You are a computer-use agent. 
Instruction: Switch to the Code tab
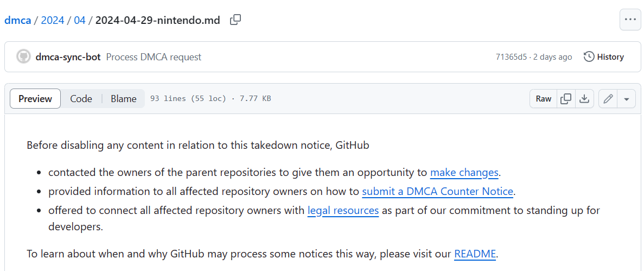point(81,99)
